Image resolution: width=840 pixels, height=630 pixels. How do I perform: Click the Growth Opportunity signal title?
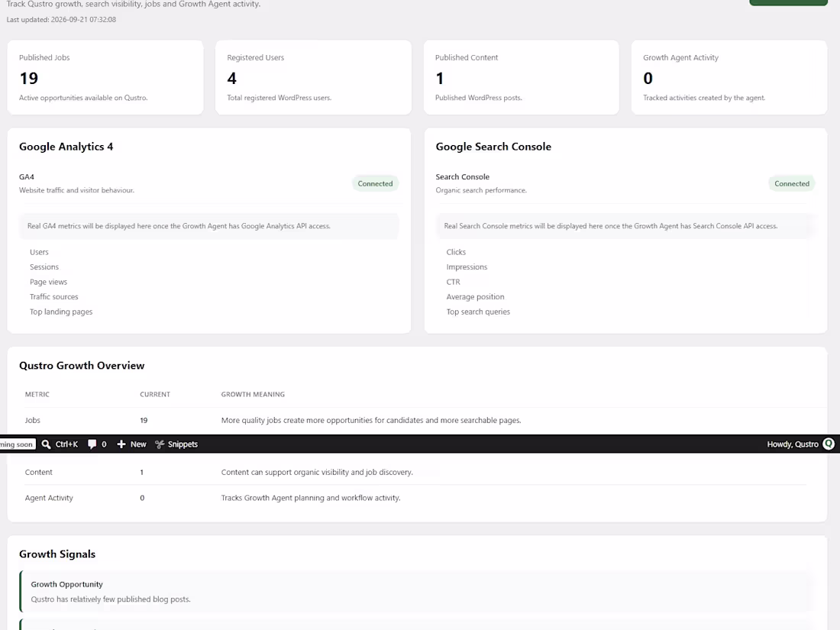[x=66, y=584]
